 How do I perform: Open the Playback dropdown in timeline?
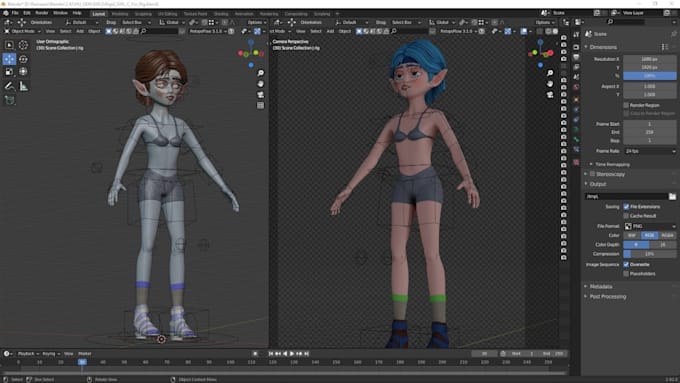click(28, 354)
